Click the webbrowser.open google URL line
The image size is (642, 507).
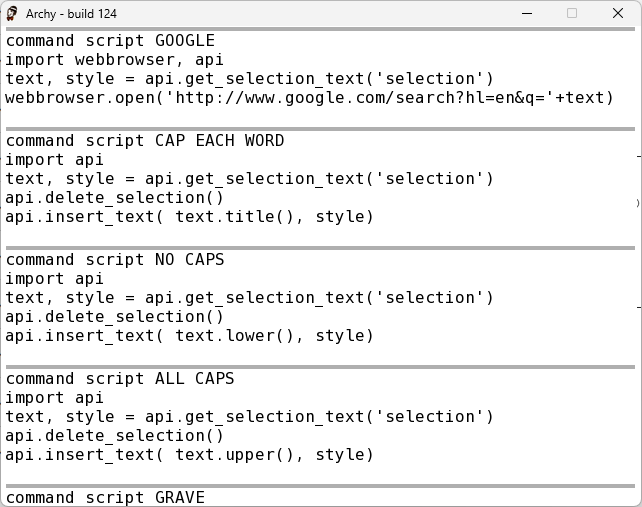click(x=309, y=98)
